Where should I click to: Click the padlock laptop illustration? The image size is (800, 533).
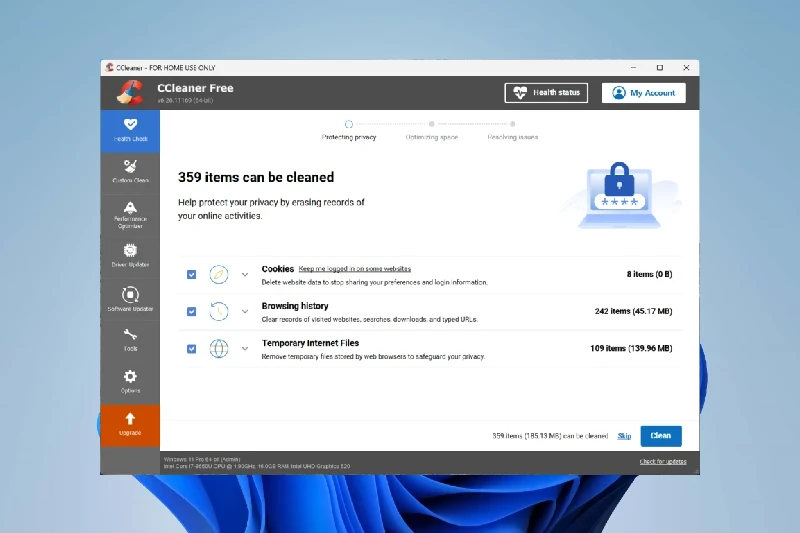tap(619, 195)
